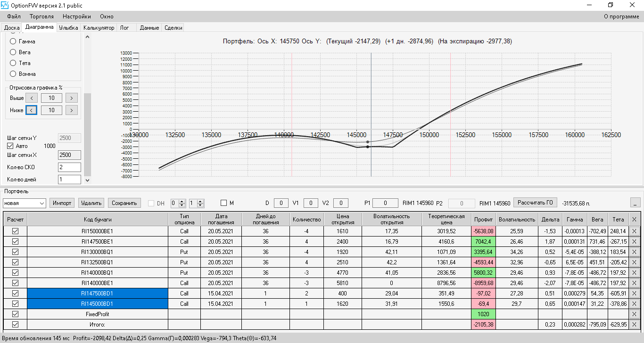Image resolution: width=644 pixels, height=343 pixels.
Task: Remove the RI140000BQ1 position using its X
Action: 634,272
